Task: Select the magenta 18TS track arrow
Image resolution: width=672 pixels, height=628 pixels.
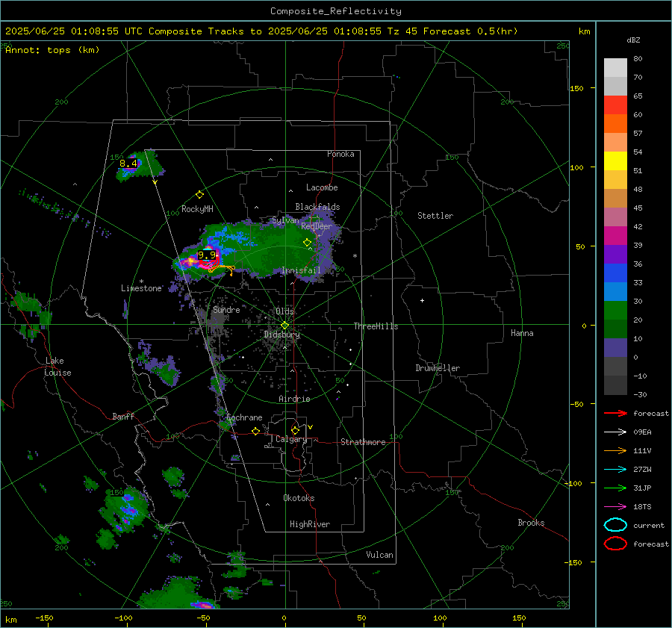Action: pyautogui.click(x=615, y=507)
